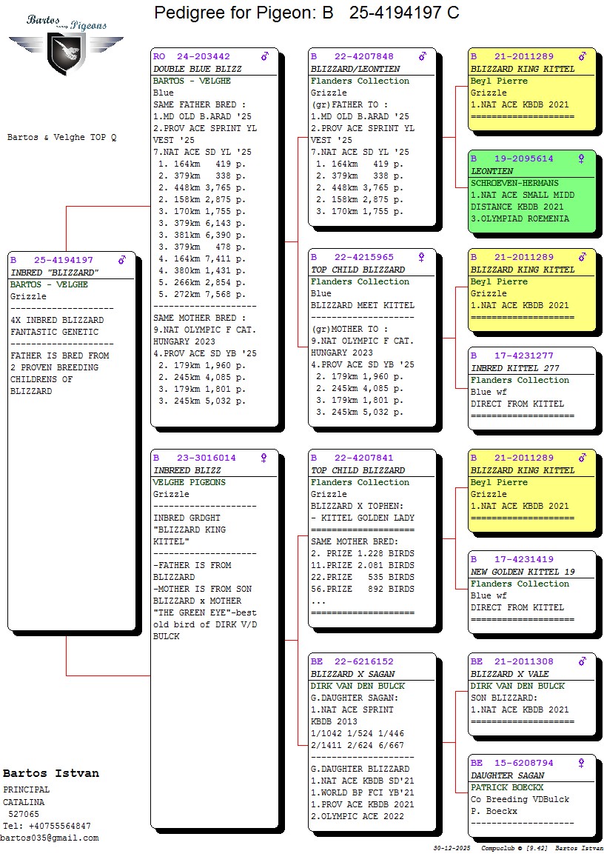The height and width of the screenshot is (868, 604).
Task: Click female symbol beside 22-4215965
Action: [x=422, y=257]
